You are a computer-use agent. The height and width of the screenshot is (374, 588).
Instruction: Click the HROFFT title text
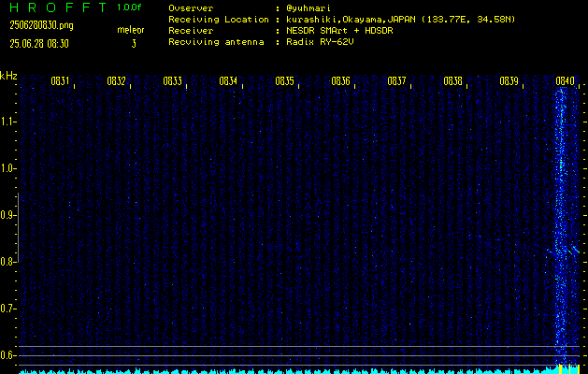(58, 7)
